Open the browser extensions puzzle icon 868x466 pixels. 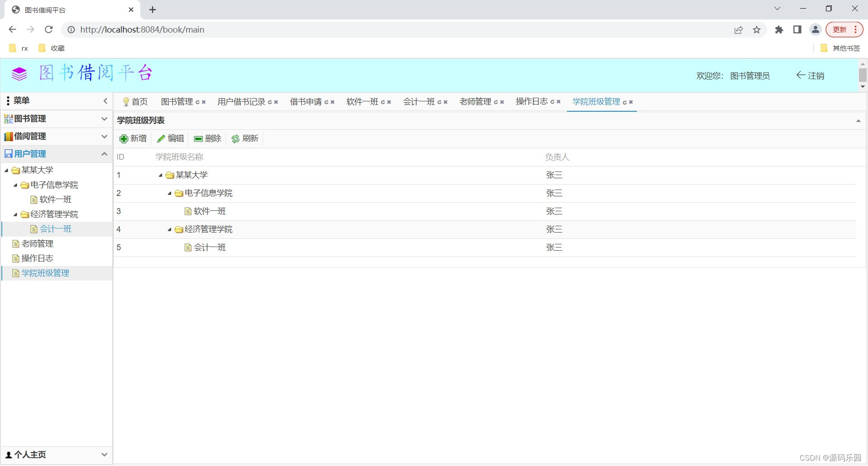[779, 29]
